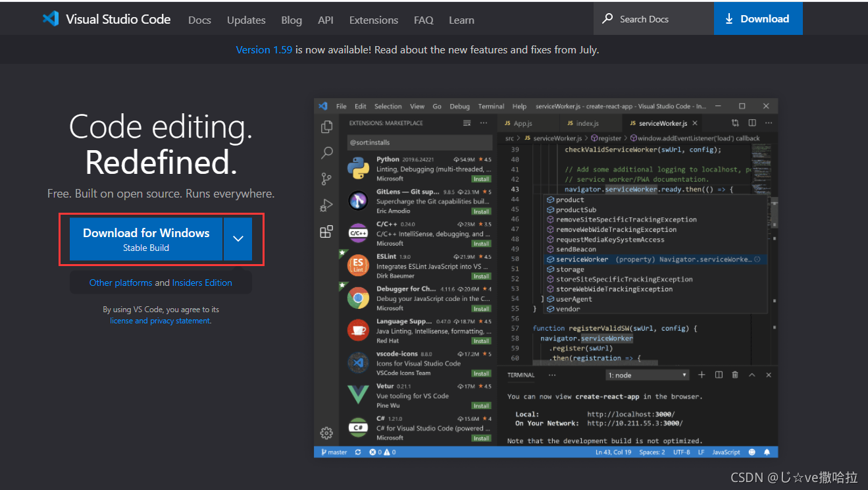Open errors and warnings count in status bar
Image resolution: width=868 pixels, height=490 pixels.
tap(383, 452)
